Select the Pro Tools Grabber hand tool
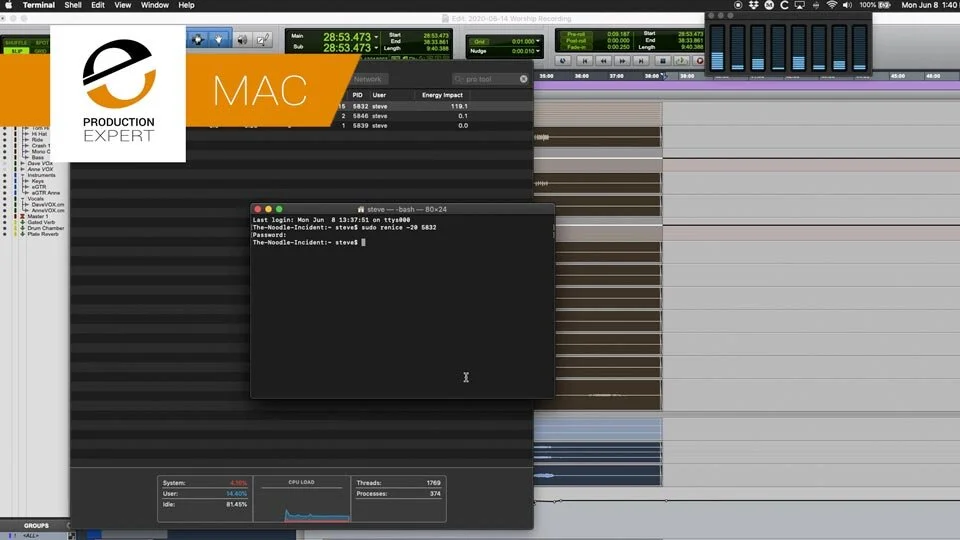Screen dimensions: 960x540 click(x=219, y=40)
